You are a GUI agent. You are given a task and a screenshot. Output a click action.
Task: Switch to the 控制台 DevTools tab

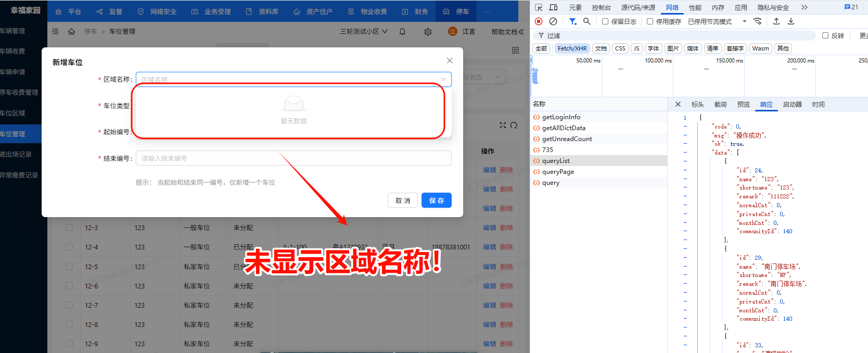[602, 7]
